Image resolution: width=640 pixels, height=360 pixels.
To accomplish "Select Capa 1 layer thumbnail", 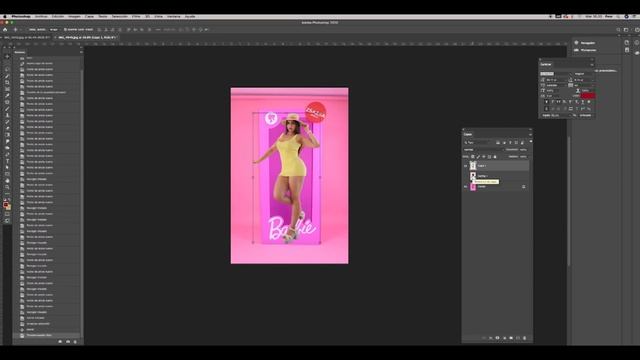I will 473,166.
